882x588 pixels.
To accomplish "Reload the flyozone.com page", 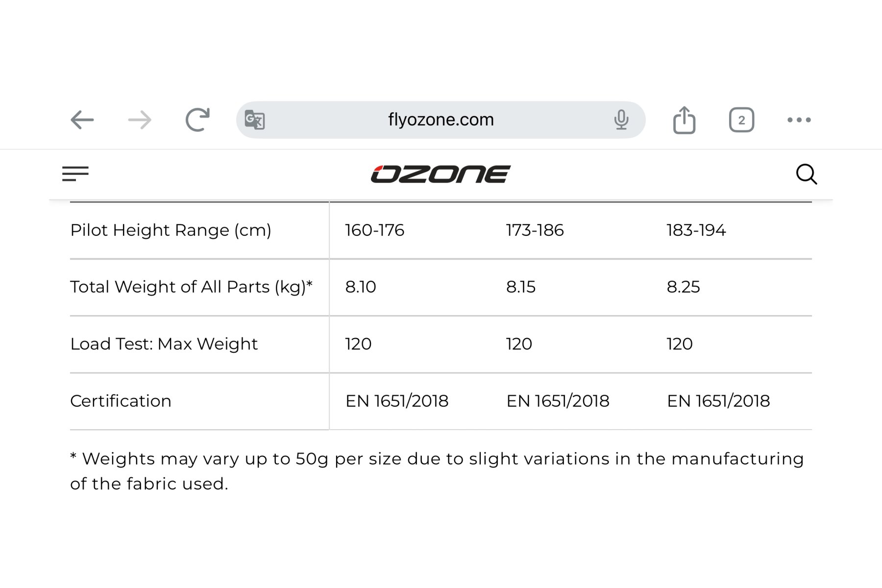I will click(x=197, y=120).
